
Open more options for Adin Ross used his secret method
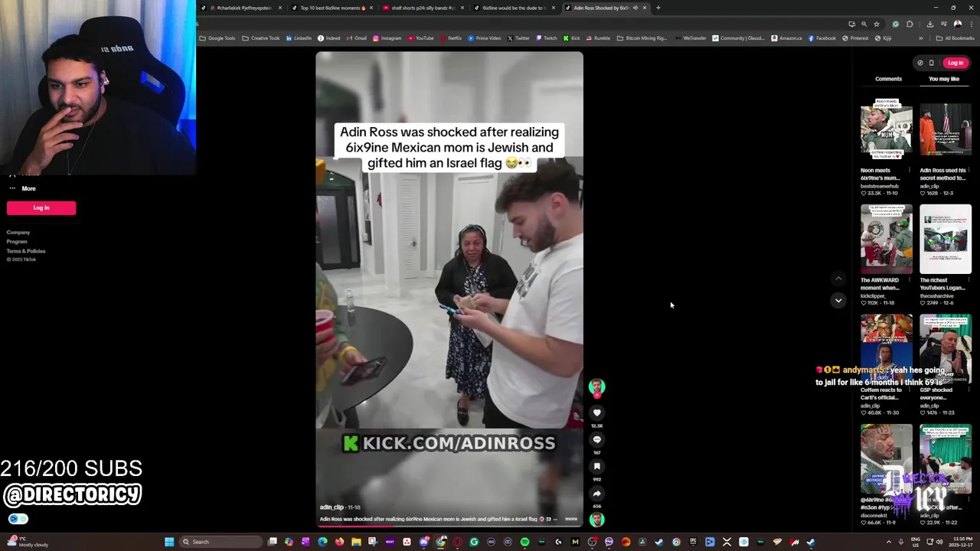point(969,171)
